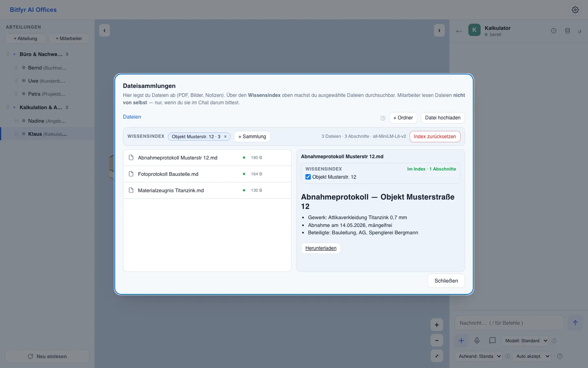
Task: Close the Dateisammlungen dialog with Schließen
Action: (x=446, y=281)
